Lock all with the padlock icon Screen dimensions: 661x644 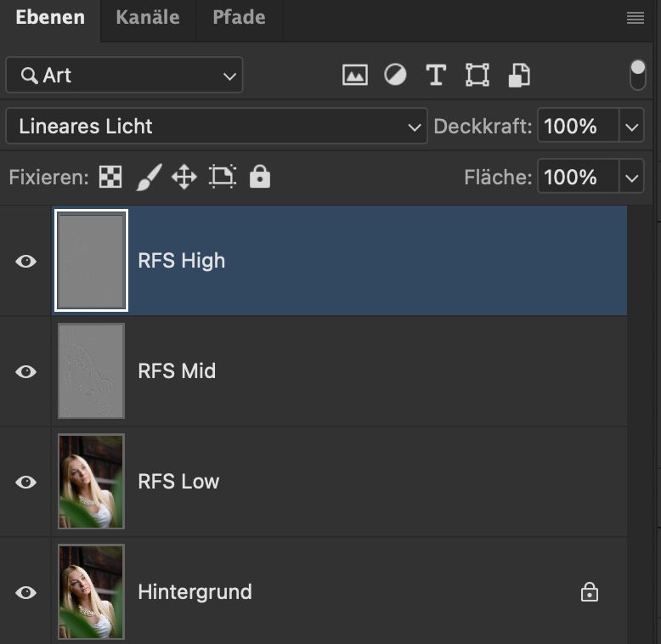(x=259, y=177)
